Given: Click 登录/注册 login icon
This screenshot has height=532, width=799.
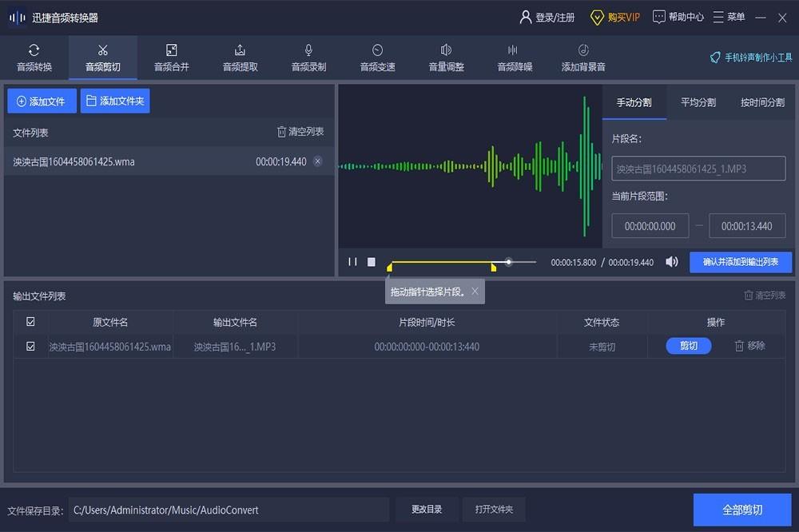Looking at the screenshot, I should coord(526,18).
